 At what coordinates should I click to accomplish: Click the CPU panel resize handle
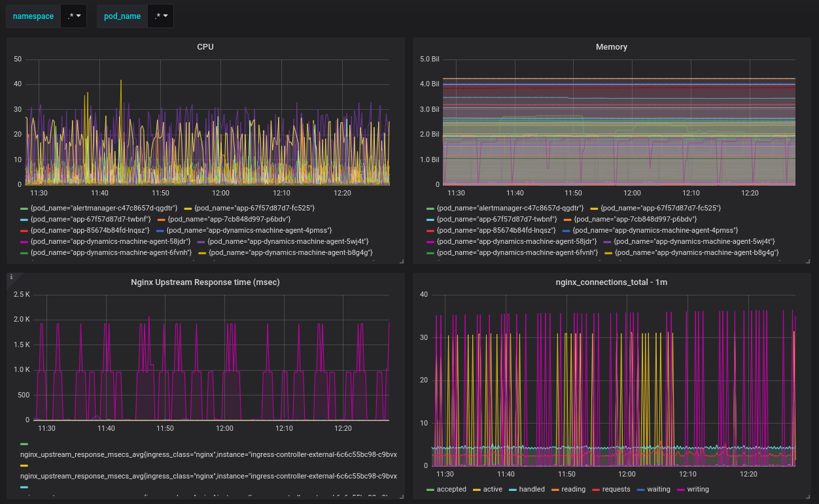(x=402, y=261)
